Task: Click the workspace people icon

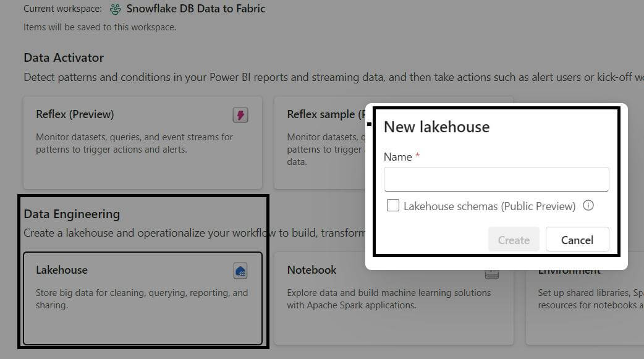Action: click(116, 9)
